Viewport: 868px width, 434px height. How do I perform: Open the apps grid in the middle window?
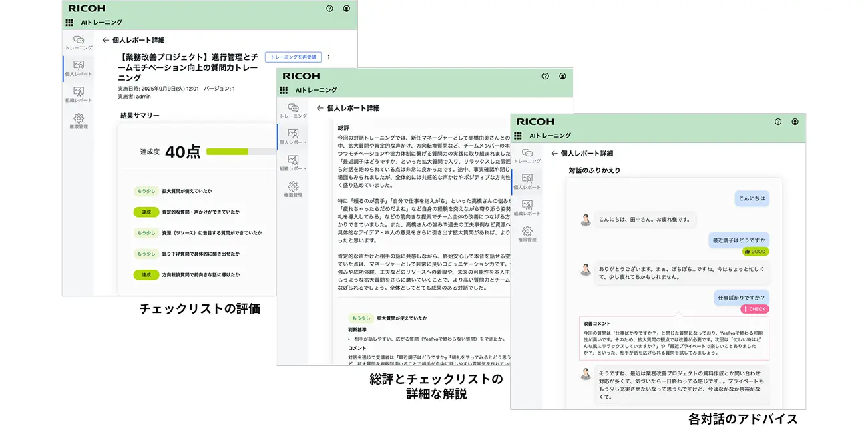click(284, 90)
